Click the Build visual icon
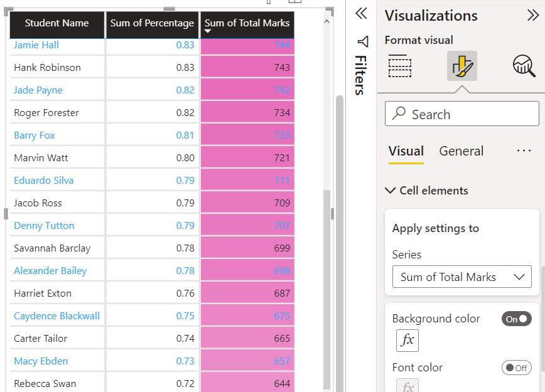The height and width of the screenshot is (392, 545). click(400, 66)
